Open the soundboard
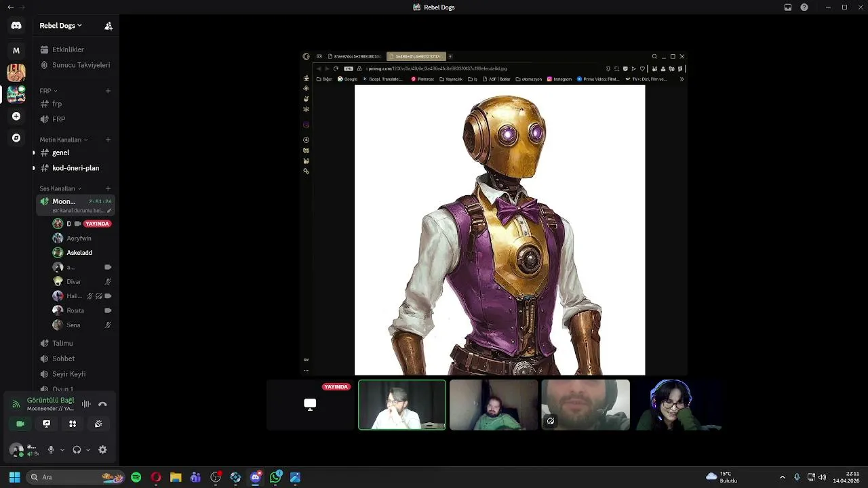 (98, 424)
